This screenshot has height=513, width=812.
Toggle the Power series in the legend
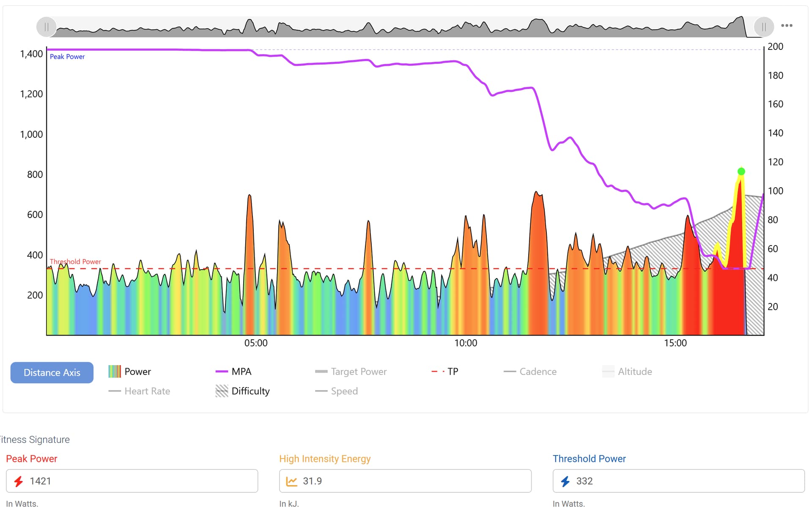130,371
